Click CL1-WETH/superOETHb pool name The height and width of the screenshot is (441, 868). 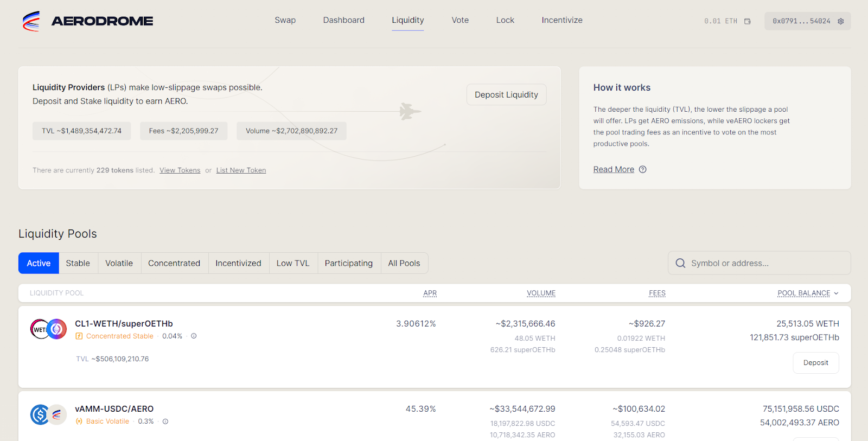pyautogui.click(x=124, y=324)
